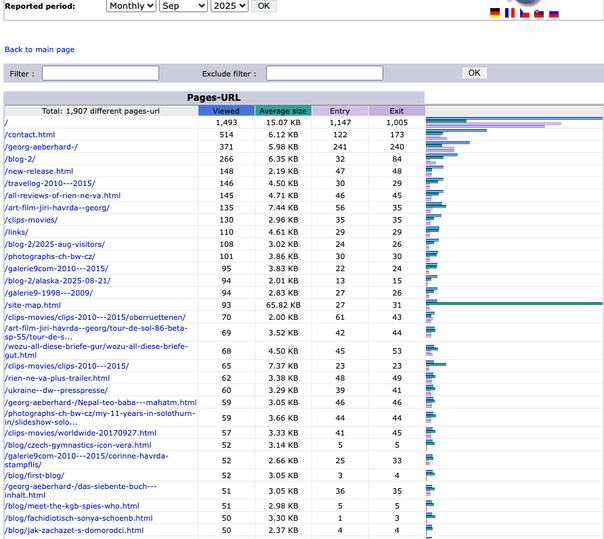The height and width of the screenshot is (539, 604).
Task: Open the /georg-aeberhard-/ page link
Action: [x=41, y=146]
